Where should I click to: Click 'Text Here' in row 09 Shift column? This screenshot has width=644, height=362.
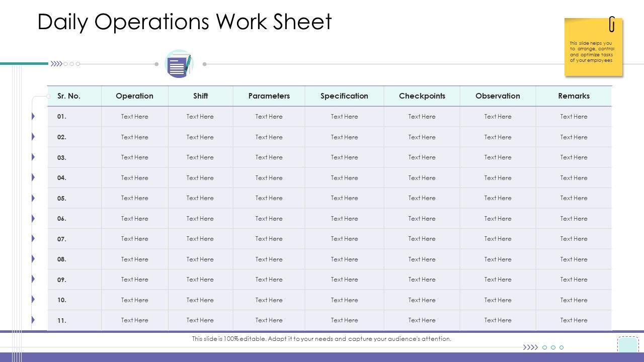coord(200,280)
